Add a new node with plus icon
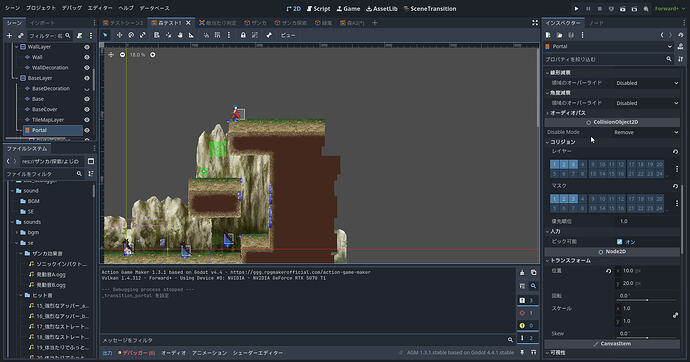The width and height of the screenshot is (690, 362). (x=9, y=36)
